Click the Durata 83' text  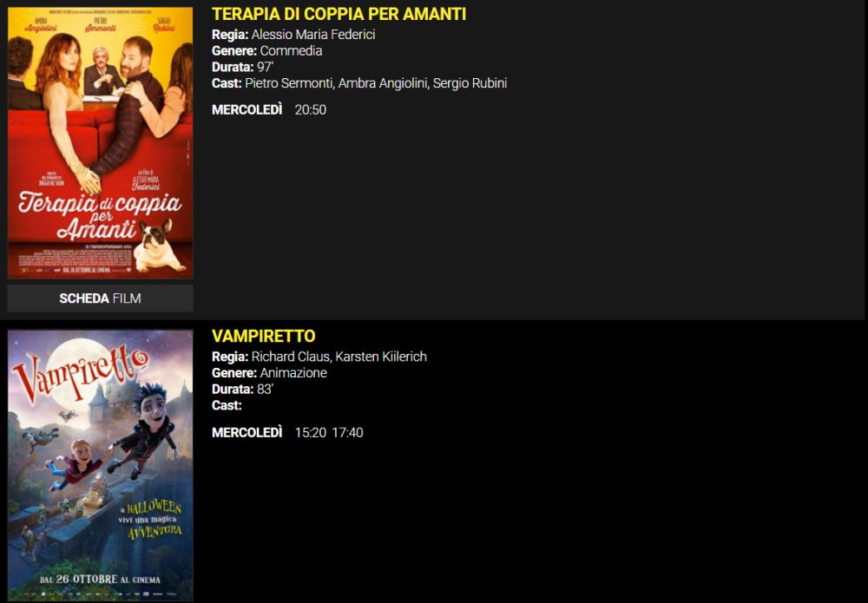[x=242, y=390]
